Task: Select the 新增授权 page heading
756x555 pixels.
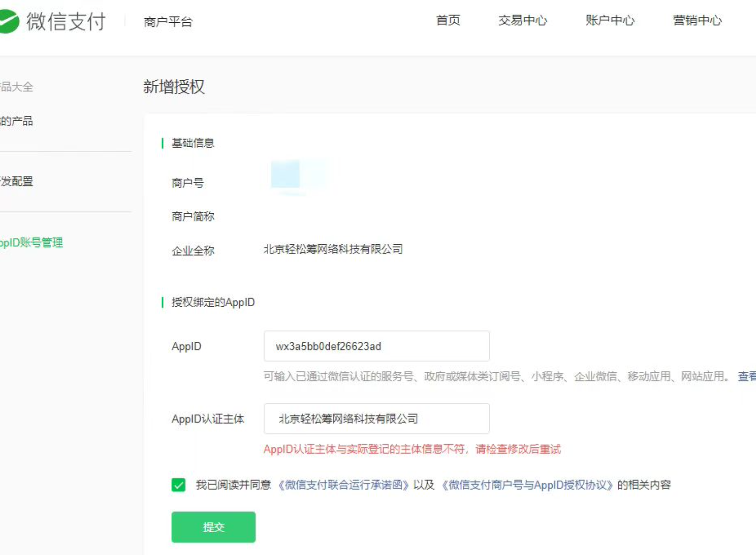Action: point(174,87)
